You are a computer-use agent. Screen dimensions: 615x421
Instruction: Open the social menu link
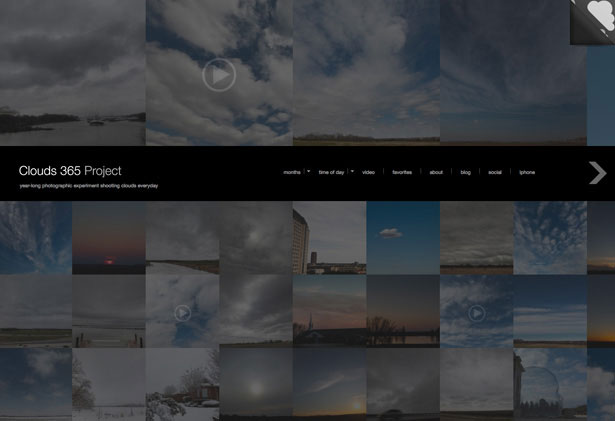(495, 172)
